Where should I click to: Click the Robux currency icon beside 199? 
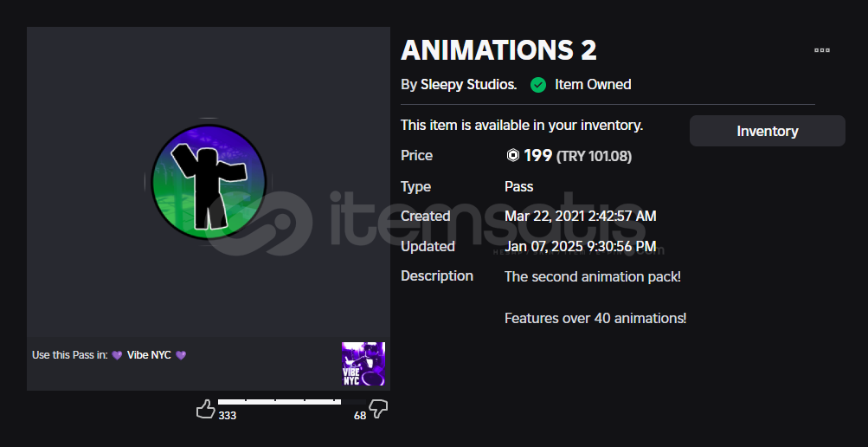[513, 156]
